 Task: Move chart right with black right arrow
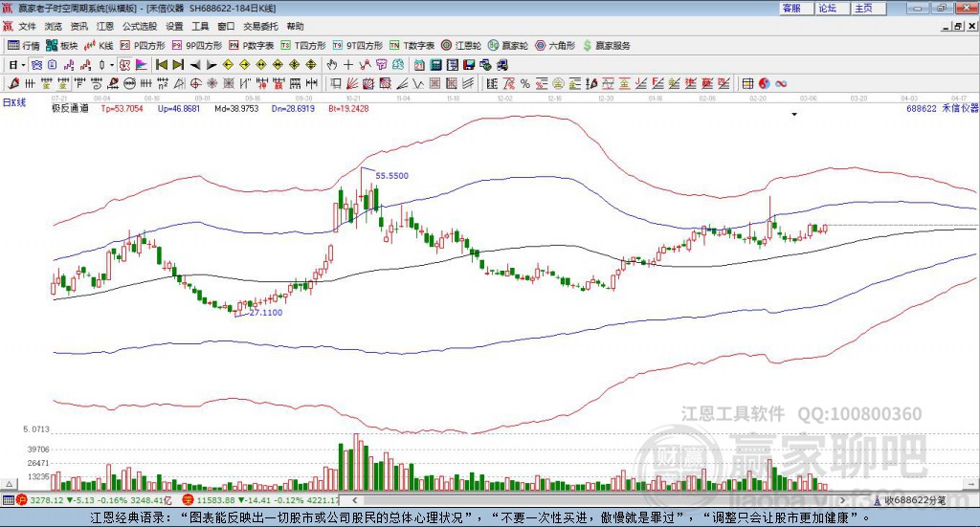point(212,65)
